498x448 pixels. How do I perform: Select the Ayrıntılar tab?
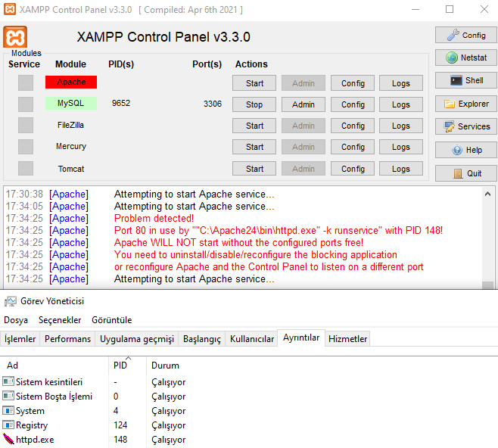[x=301, y=338]
